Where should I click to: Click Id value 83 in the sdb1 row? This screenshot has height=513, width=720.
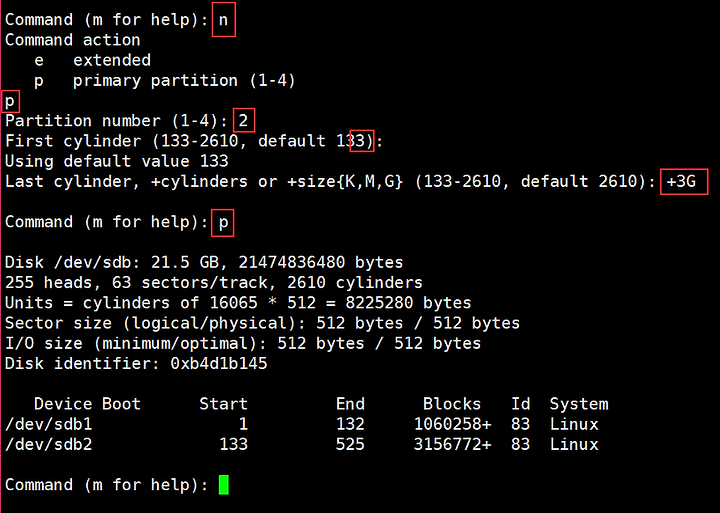pos(520,424)
